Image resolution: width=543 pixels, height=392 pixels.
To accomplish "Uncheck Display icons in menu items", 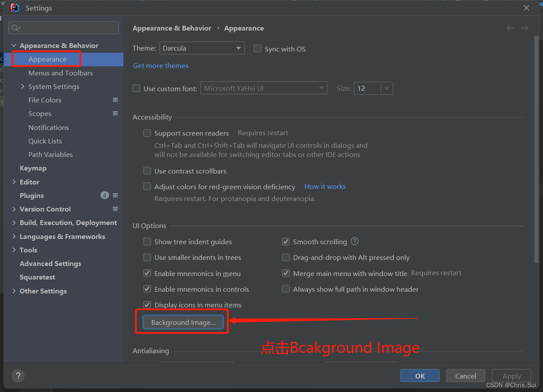I will 147,305.
